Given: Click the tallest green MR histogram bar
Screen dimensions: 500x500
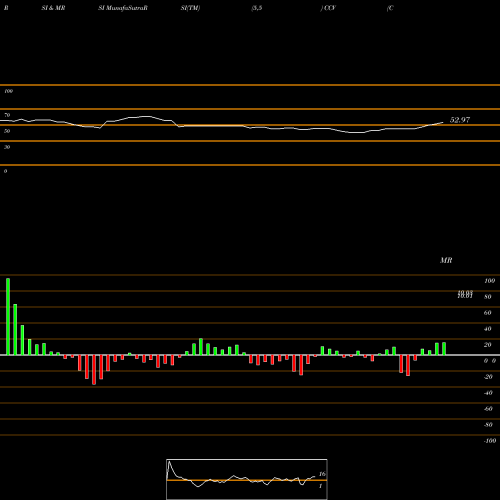Looking at the screenshot, I should (x=8, y=316).
